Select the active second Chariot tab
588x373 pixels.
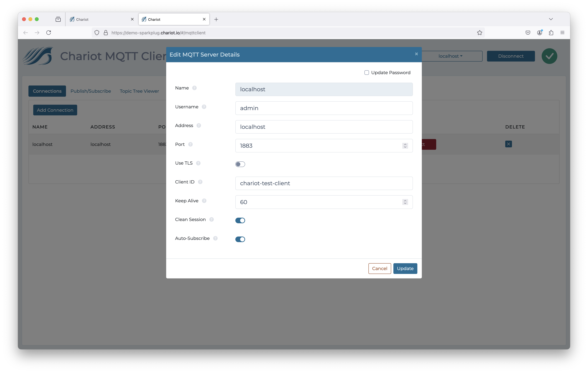tap(174, 19)
